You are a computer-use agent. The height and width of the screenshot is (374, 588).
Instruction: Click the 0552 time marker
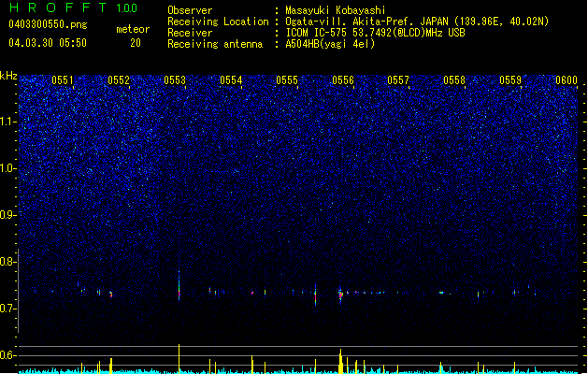(x=119, y=80)
